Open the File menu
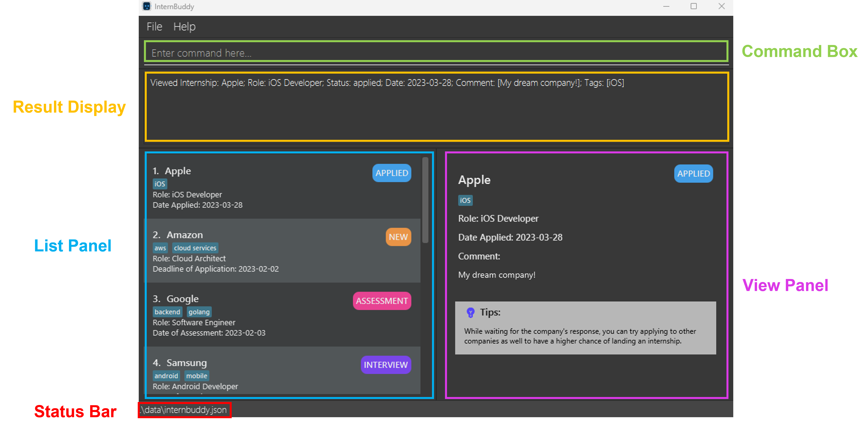868x431 pixels. pos(154,27)
